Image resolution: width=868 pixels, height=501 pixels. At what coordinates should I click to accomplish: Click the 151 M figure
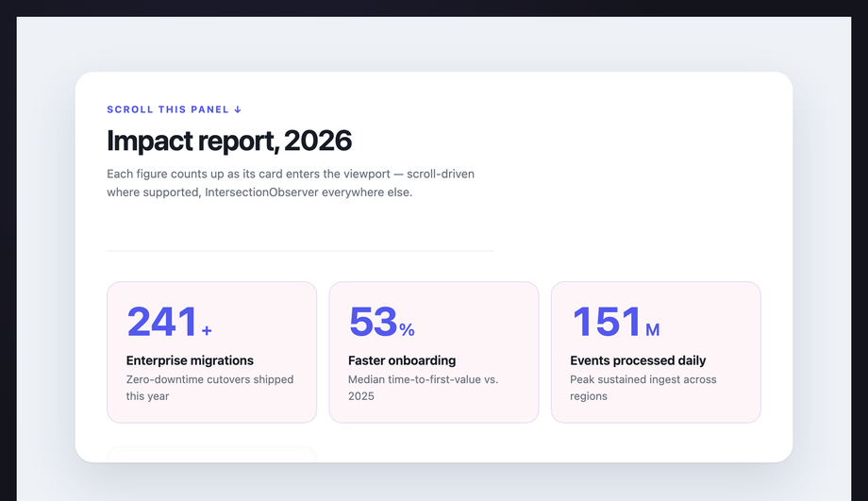[x=615, y=322]
